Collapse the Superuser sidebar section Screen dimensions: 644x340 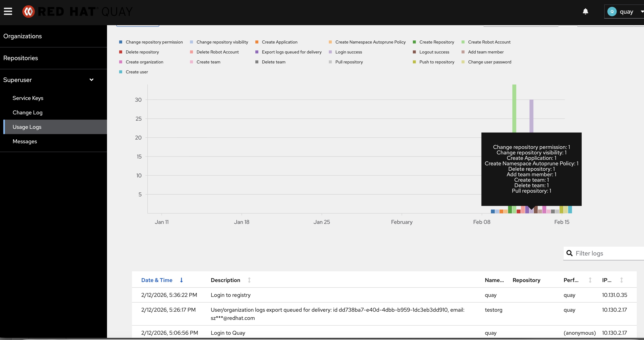click(x=91, y=80)
